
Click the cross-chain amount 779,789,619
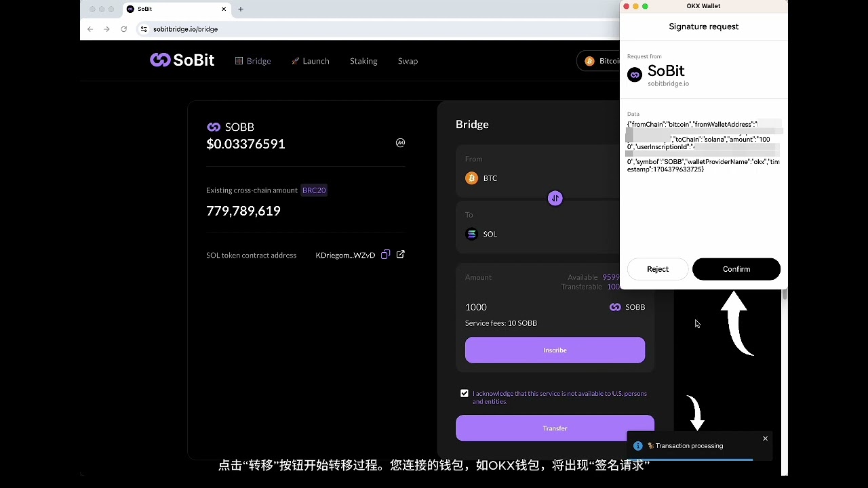(x=243, y=211)
